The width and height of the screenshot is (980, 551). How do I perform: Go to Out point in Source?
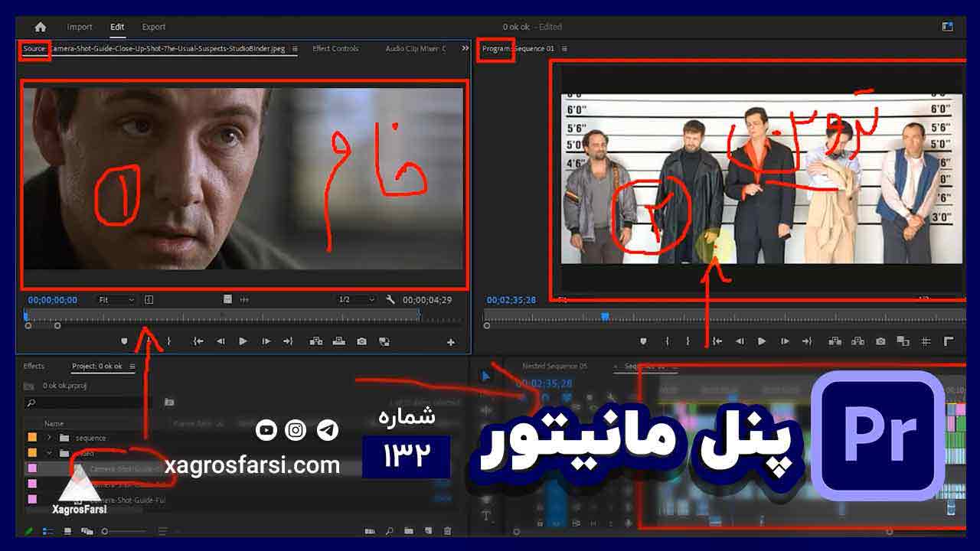point(288,341)
